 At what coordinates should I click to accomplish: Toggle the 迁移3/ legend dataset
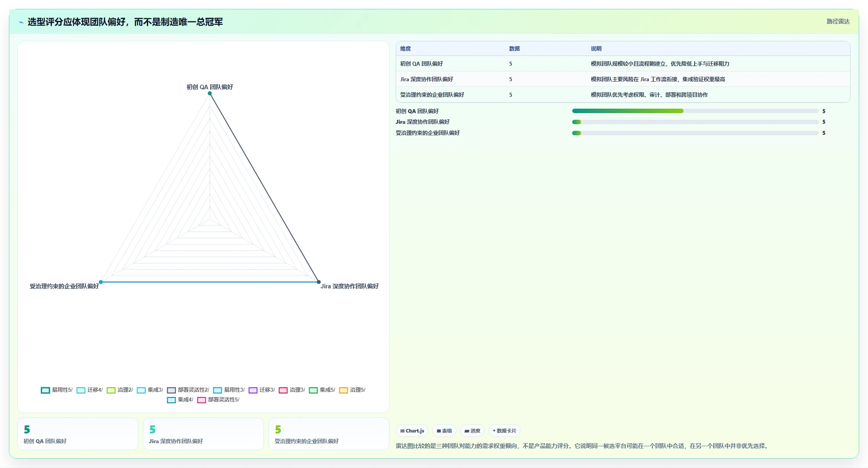[x=262, y=390]
